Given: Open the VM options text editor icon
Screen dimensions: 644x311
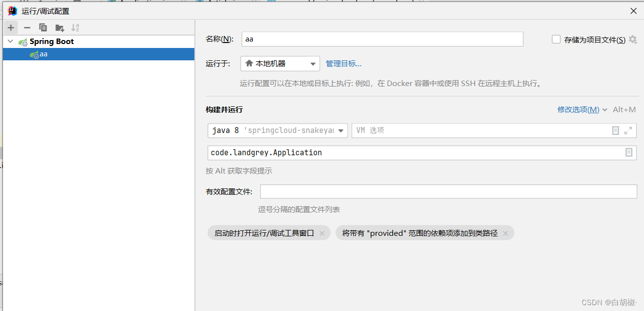Looking at the screenshot, I should (615, 130).
